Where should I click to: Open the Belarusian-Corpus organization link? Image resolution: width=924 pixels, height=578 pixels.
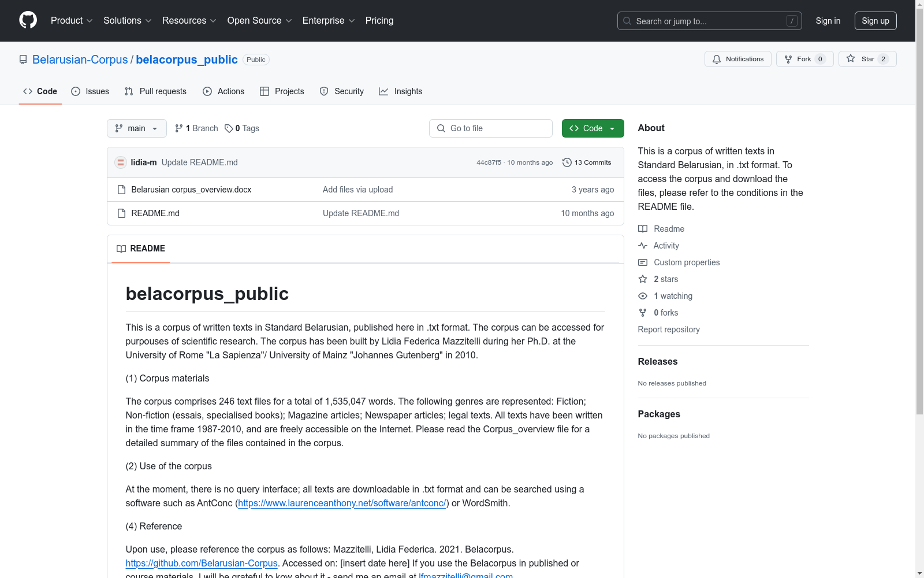coord(80,60)
